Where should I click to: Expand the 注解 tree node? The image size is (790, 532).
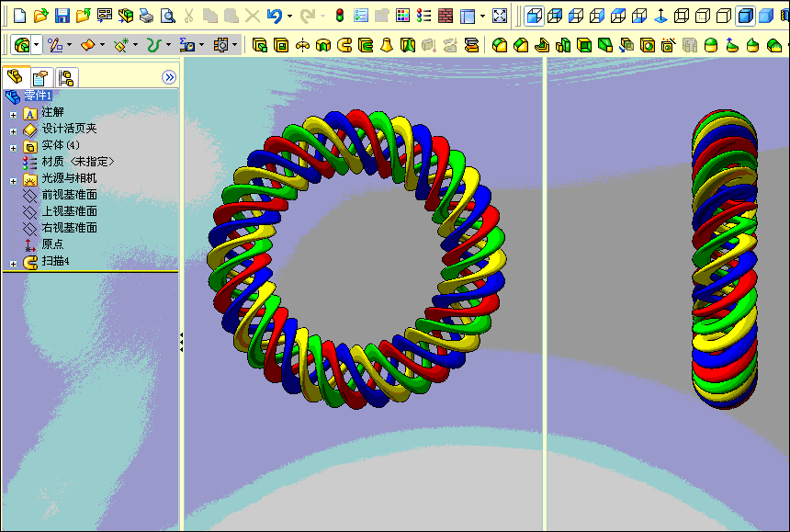(x=13, y=115)
